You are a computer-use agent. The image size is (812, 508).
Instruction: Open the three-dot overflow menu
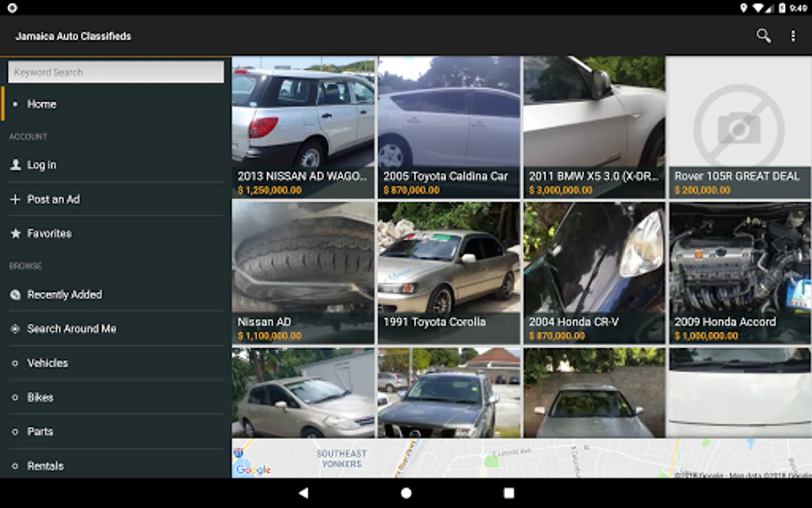click(x=793, y=36)
